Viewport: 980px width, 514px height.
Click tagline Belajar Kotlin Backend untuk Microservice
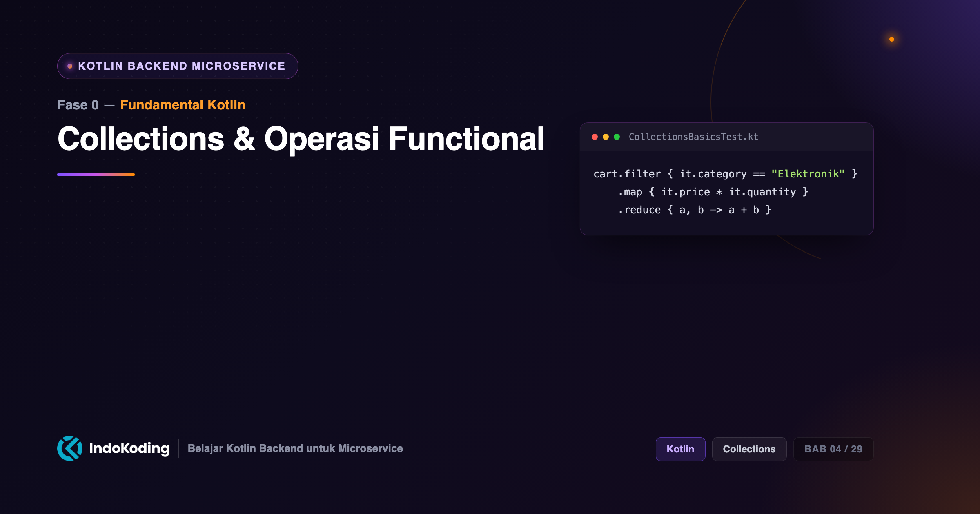coord(295,448)
